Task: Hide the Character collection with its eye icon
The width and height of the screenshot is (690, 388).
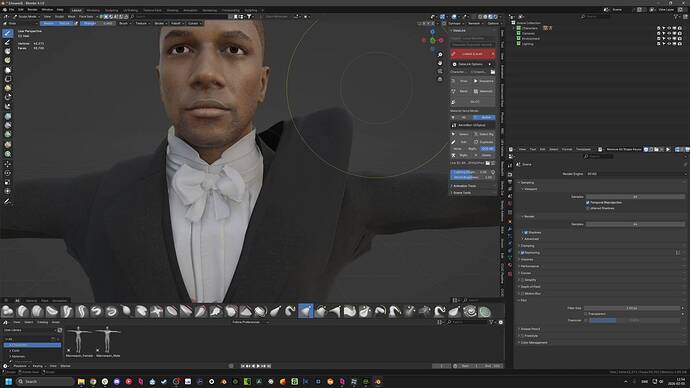Action: 669,28
